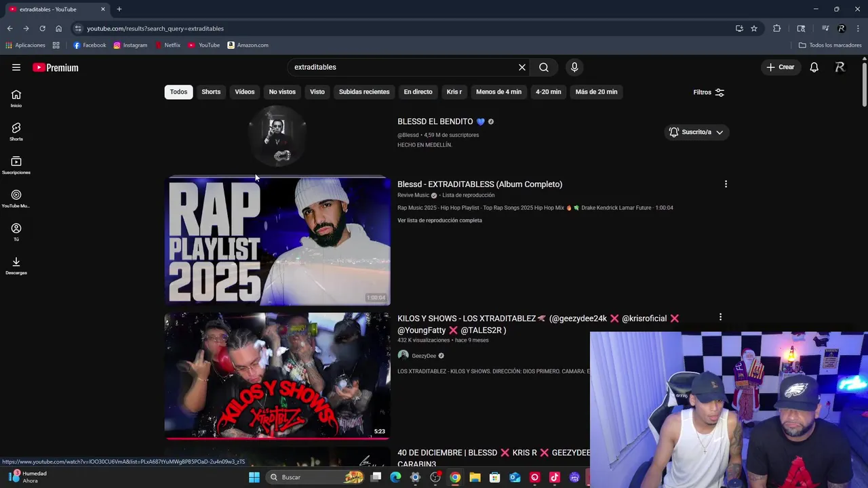The image size is (868, 488).
Task: Select the Más de 20 min chip
Action: [x=596, y=92]
